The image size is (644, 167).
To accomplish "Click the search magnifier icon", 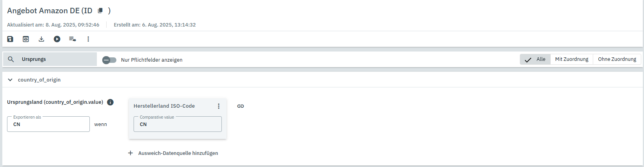I will [11, 59].
